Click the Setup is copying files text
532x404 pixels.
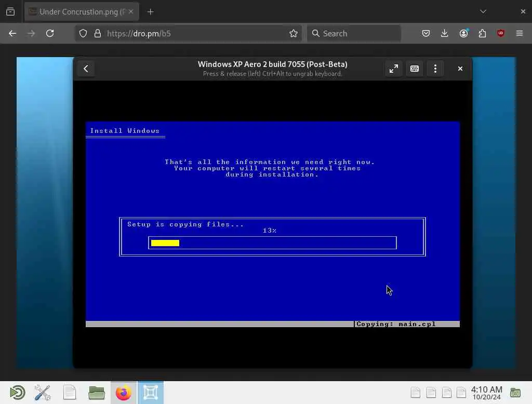coord(185,224)
